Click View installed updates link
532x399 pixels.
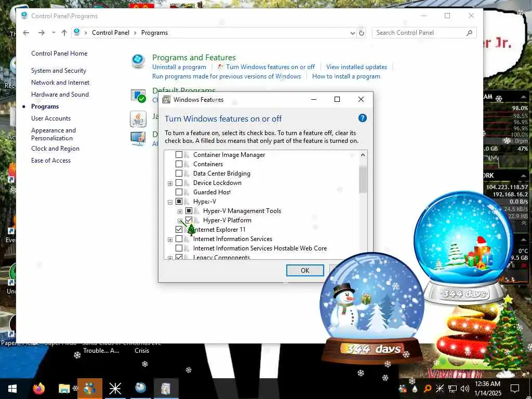point(356,67)
